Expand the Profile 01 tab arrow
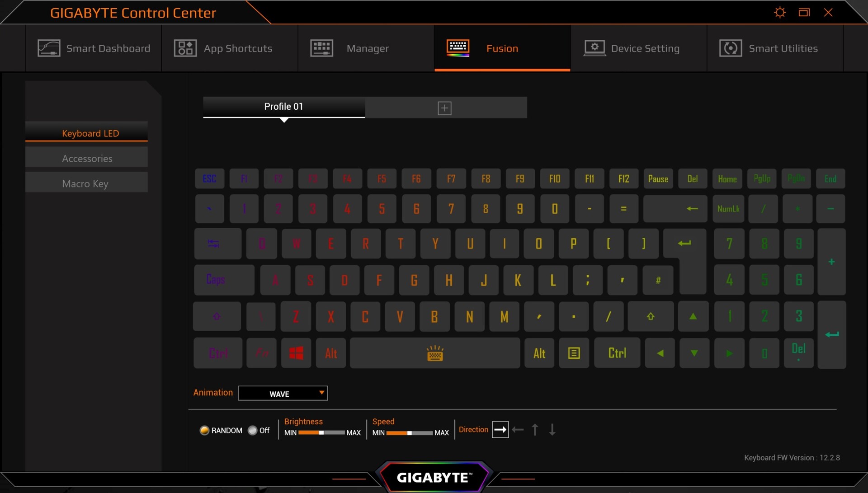 284,120
